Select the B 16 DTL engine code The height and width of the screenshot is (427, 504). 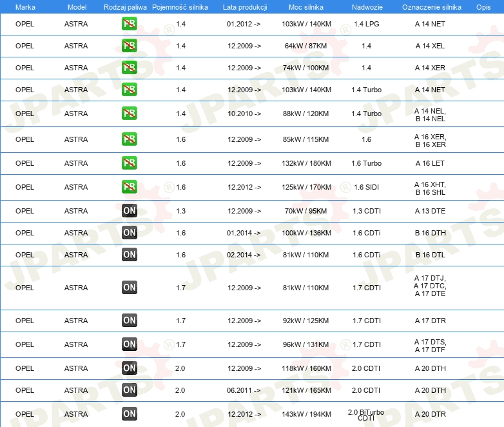pos(430,255)
